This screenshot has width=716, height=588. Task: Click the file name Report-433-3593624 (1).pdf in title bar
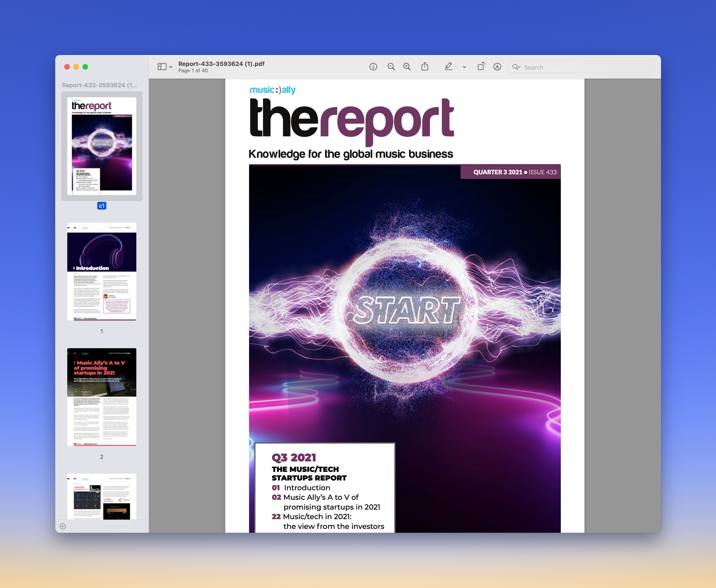tap(221, 64)
